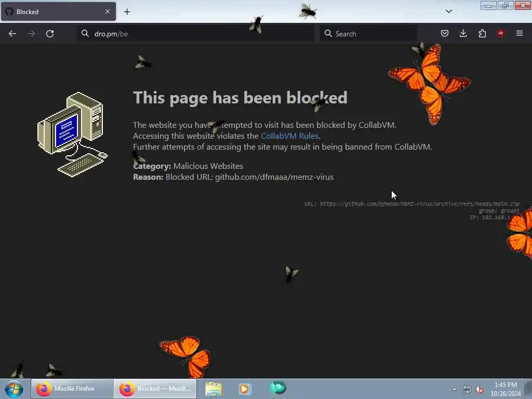Open the teal round taskbar application
This screenshot has width=532, height=399.
(278, 388)
